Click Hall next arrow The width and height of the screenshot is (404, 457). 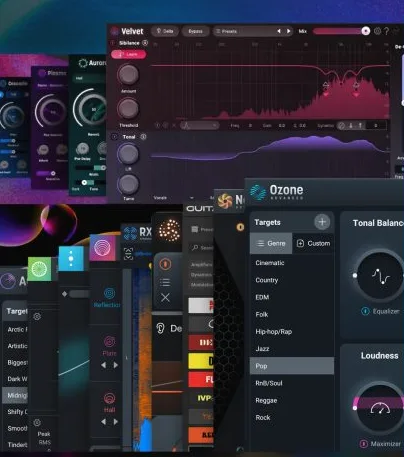click(x=116, y=422)
